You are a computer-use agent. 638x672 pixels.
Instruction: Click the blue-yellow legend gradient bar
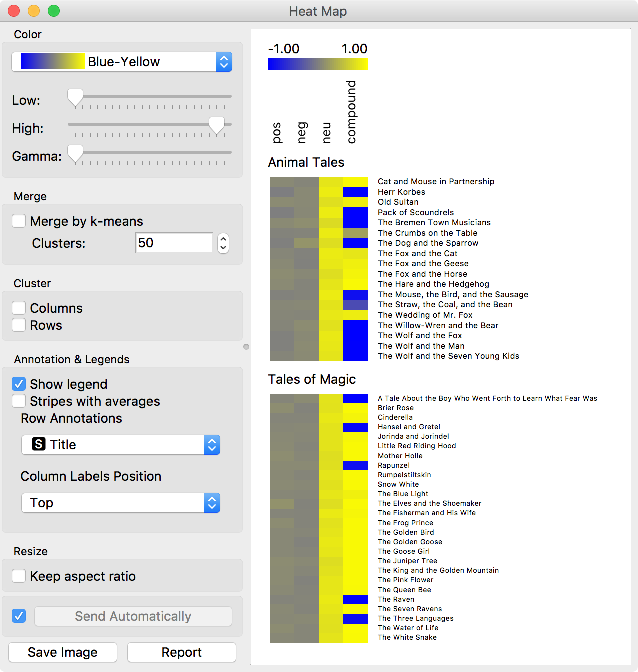[x=318, y=64]
